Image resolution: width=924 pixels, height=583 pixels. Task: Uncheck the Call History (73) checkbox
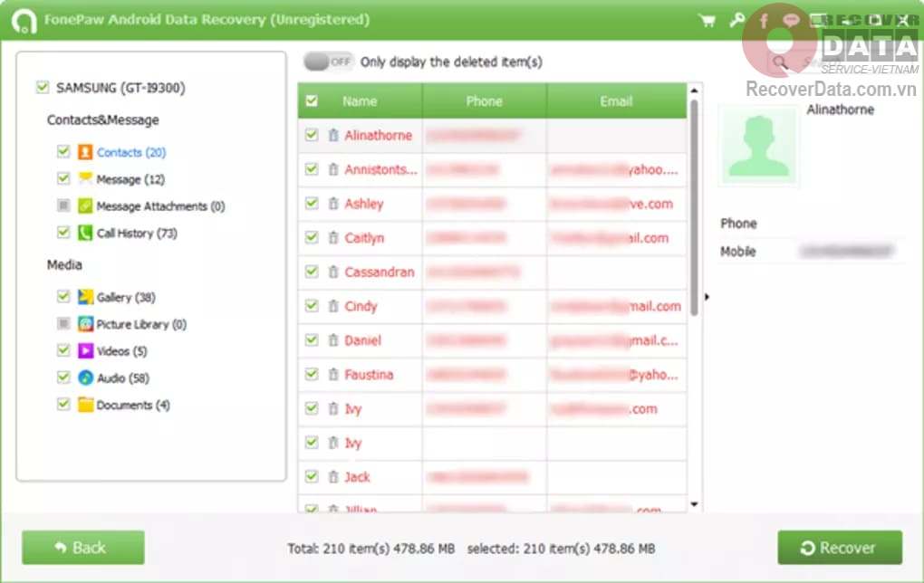tap(63, 232)
